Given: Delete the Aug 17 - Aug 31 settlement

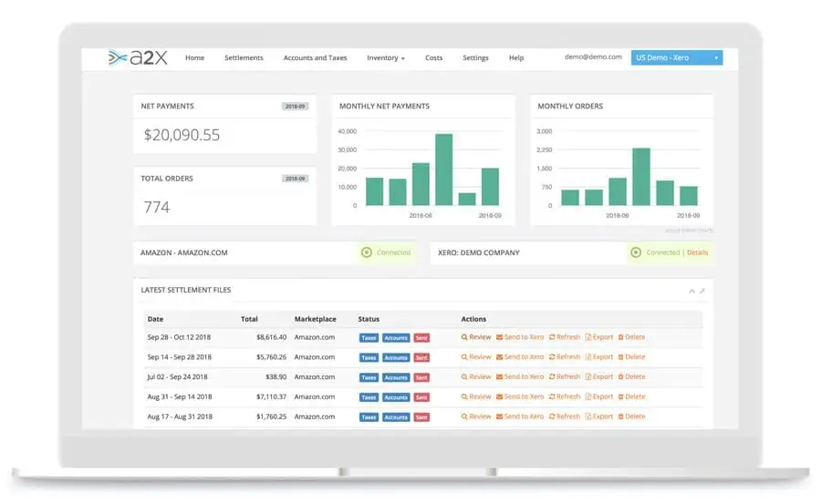Looking at the screenshot, I should pyautogui.click(x=631, y=417).
